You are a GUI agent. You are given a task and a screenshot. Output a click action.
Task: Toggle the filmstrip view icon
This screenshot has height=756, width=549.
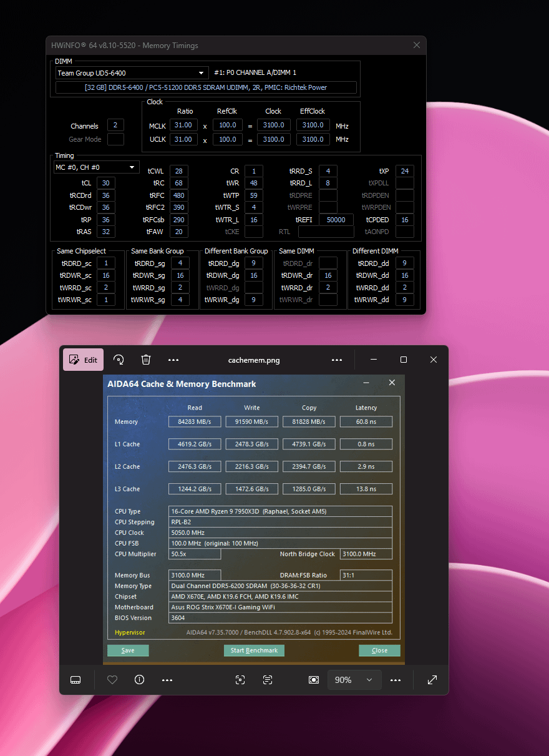pyautogui.click(x=75, y=680)
